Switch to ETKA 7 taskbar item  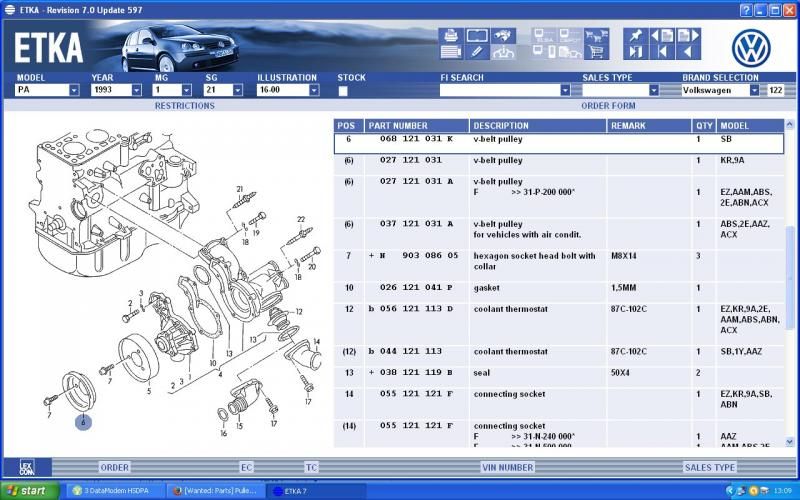click(x=316, y=491)
